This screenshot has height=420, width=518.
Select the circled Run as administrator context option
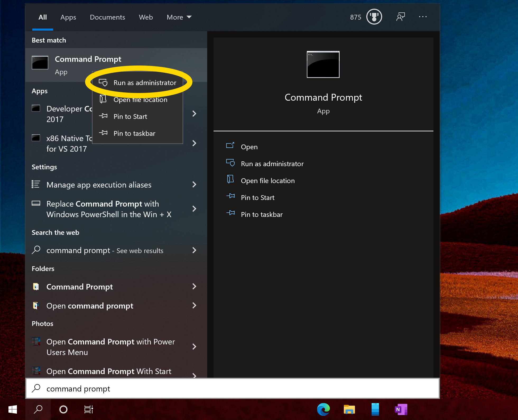coord(145,82)
